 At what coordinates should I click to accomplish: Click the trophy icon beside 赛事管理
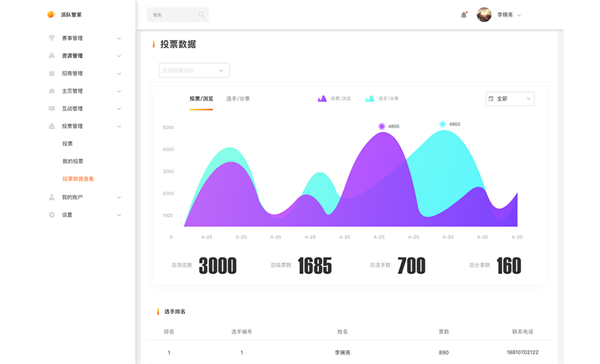point(52,38)
